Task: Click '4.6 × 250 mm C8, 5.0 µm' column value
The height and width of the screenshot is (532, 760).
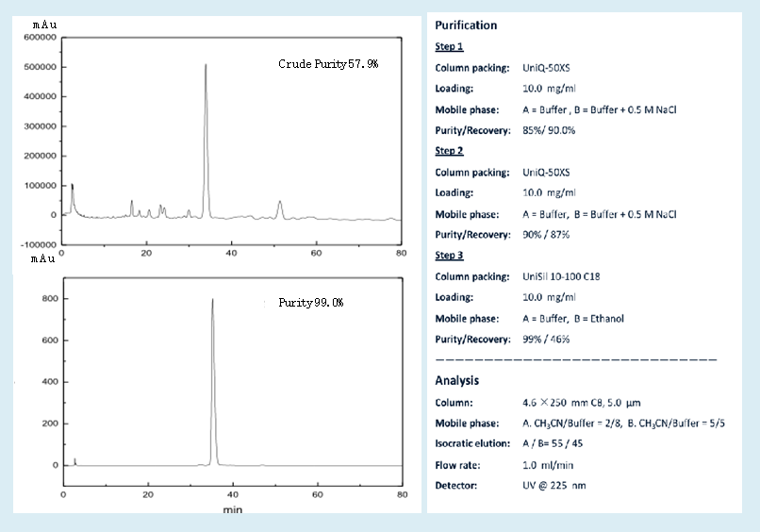Action: 581,403
